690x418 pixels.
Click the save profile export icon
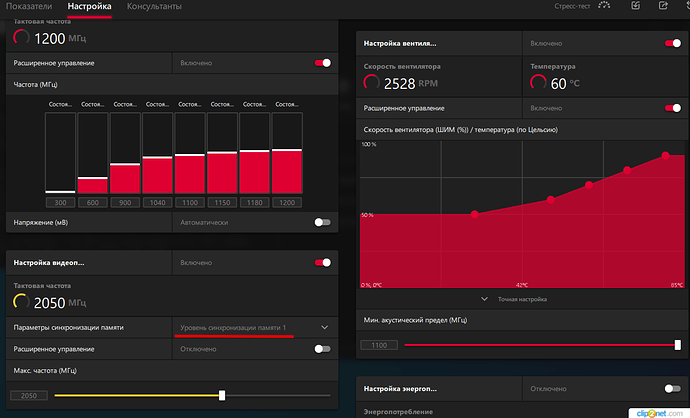[x=663, y=5]
